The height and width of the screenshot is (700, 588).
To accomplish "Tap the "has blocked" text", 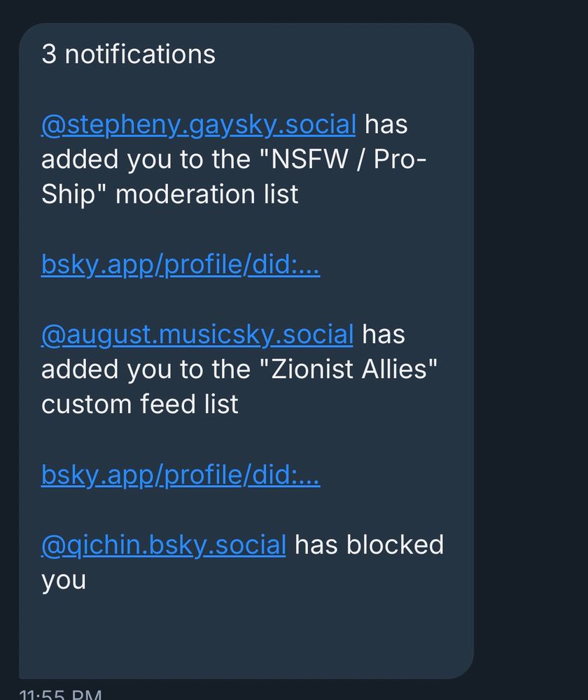I will (369, 545).
